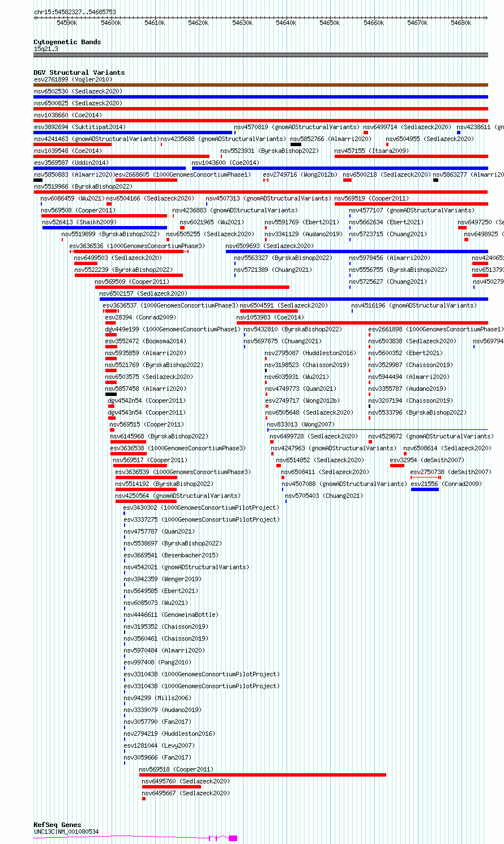Select label nsv3942359 (Wenger2019)
This screenshot has width=504, height=844.
coord(163,579)
